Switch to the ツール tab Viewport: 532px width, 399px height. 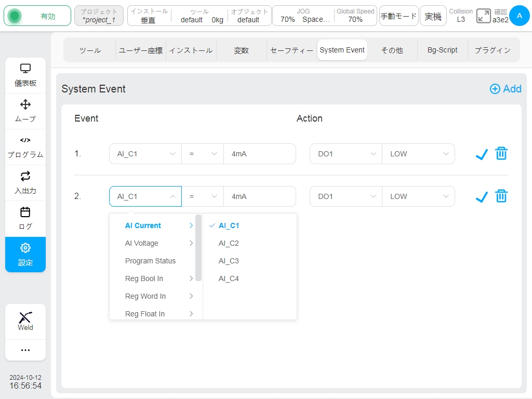[x=90, y=50]
